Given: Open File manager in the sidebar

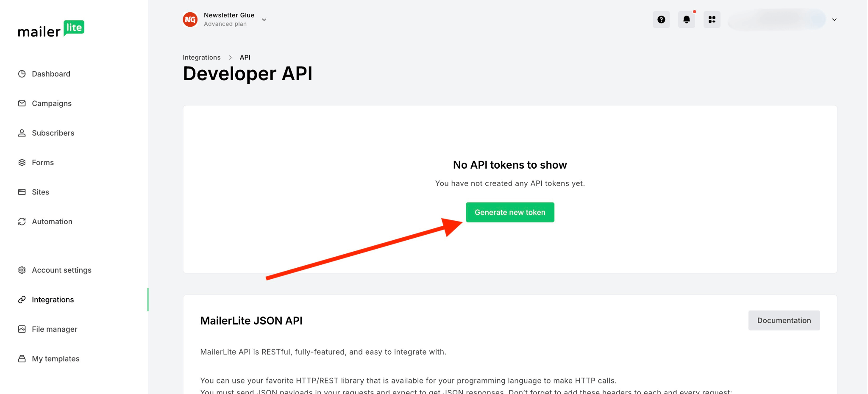Looking at the screenshot, I should point(54,329).
